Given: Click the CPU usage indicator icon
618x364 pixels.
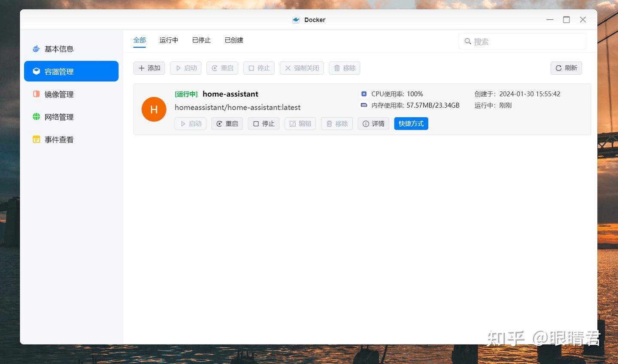Looking at the screenshot, I should pyautogui.click(x=364, y=94).
